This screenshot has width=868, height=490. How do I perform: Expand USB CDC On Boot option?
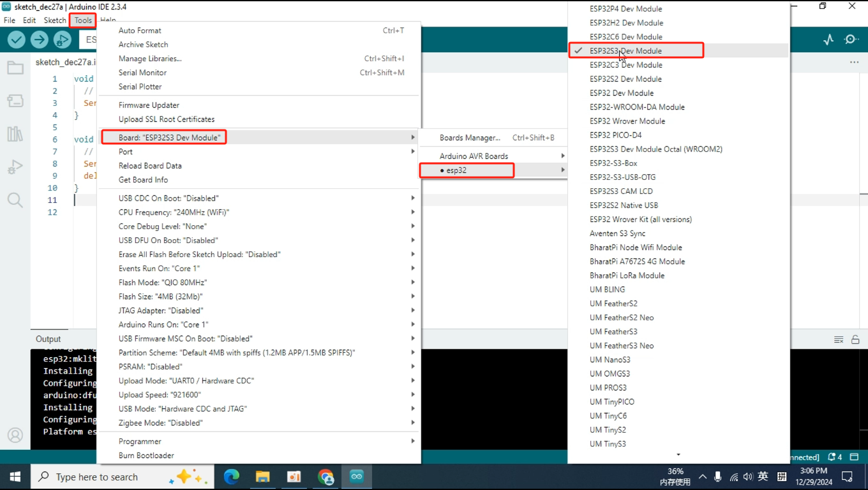tap(259, 198)
